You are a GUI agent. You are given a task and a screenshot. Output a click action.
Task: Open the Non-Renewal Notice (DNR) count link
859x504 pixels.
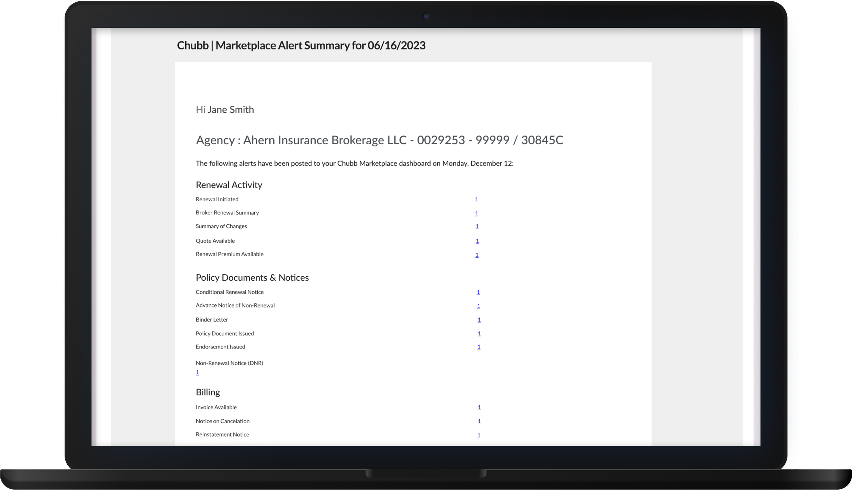tap(197, 372)
